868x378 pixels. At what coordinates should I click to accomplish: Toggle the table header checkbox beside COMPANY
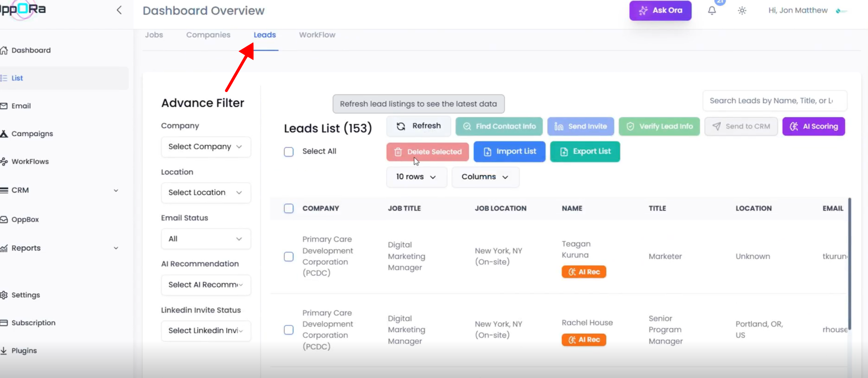pyautogui.click(x=289, y=208)
